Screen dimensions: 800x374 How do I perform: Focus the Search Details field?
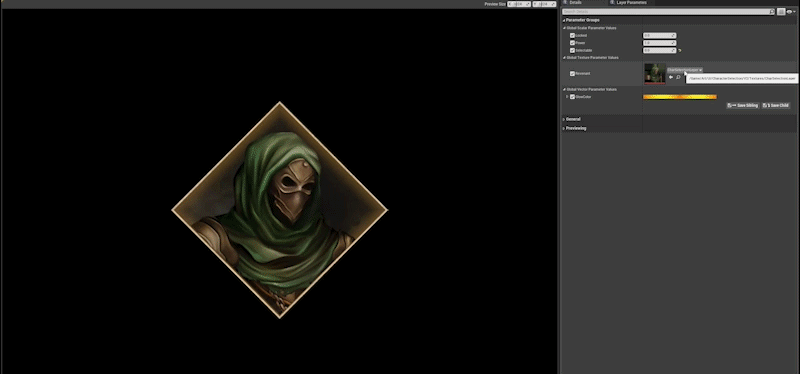668,12
